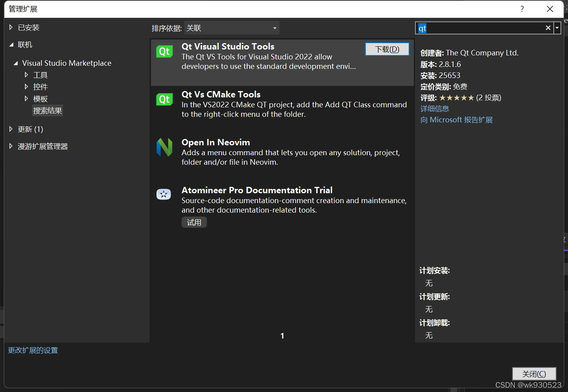Open 向 Microsoft 报告扩展 link

pos(457,120)
